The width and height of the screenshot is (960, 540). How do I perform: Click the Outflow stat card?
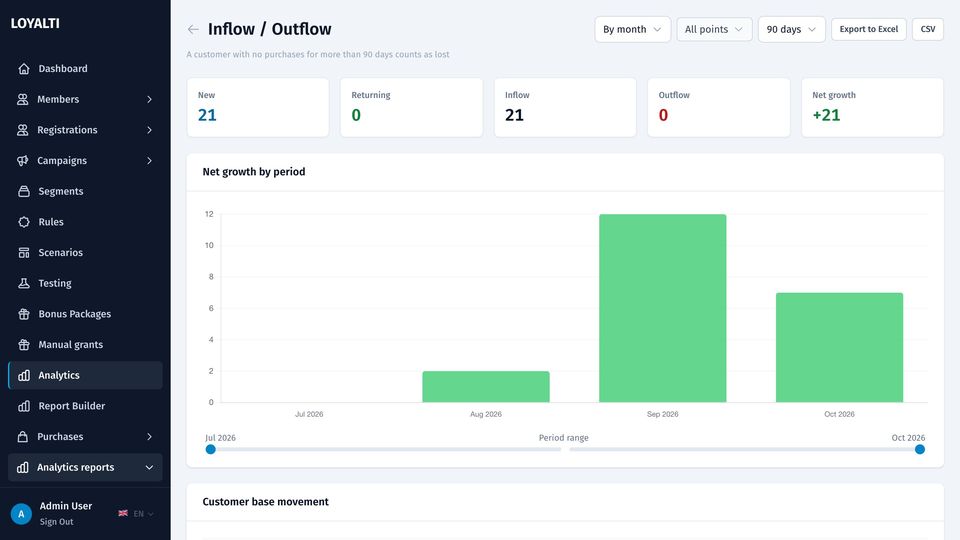[719, 107]
